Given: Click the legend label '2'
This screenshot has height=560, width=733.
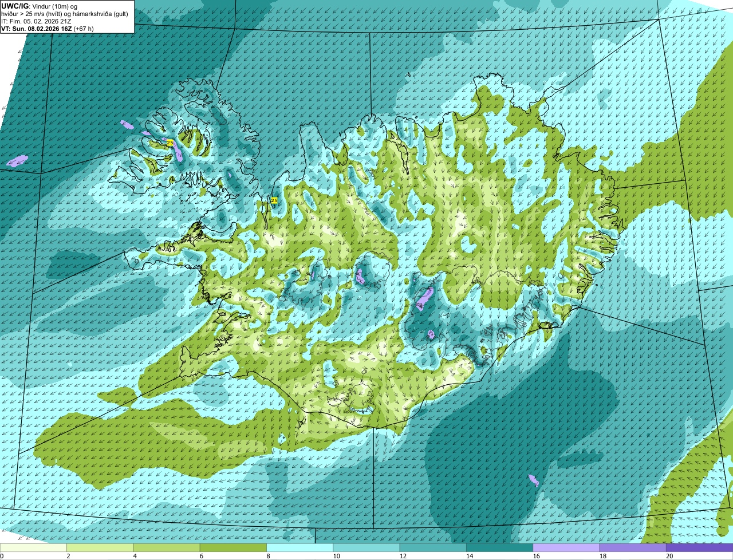Looking at the screenshot, I should tap(68, 556).
